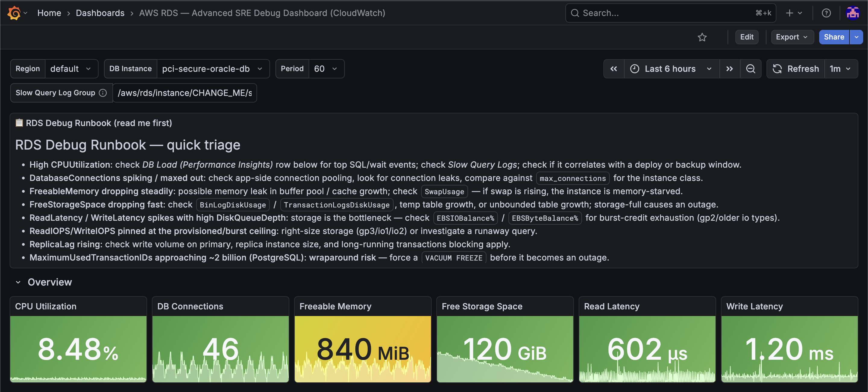Screen dimensions: 868x392
Task: Click the Period variable label
Action: pos(292,69)
